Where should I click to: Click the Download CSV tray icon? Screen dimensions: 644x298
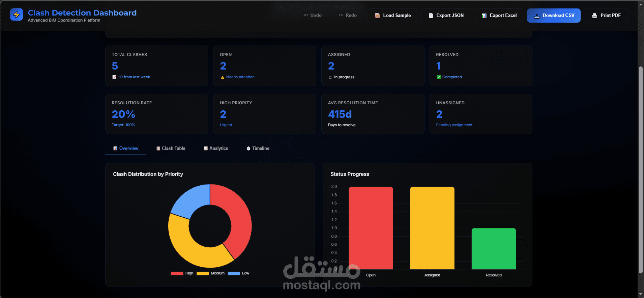pos(537,16)
